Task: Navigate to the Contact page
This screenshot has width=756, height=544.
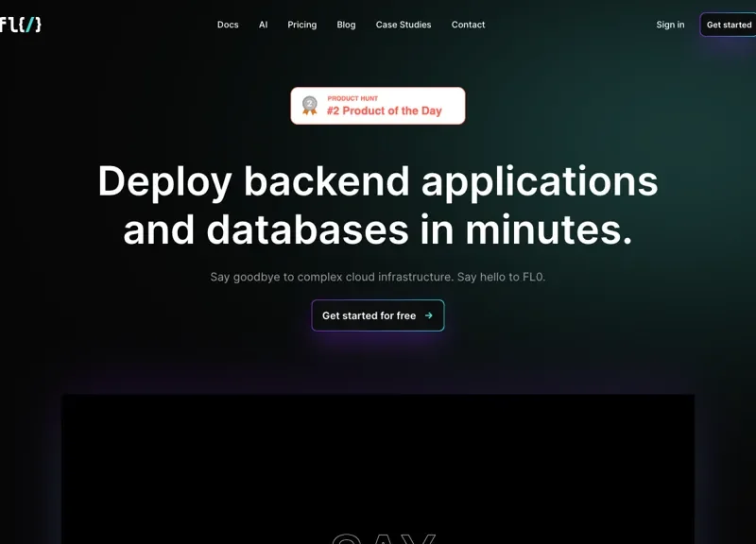Action: click(x=468, y=25)
